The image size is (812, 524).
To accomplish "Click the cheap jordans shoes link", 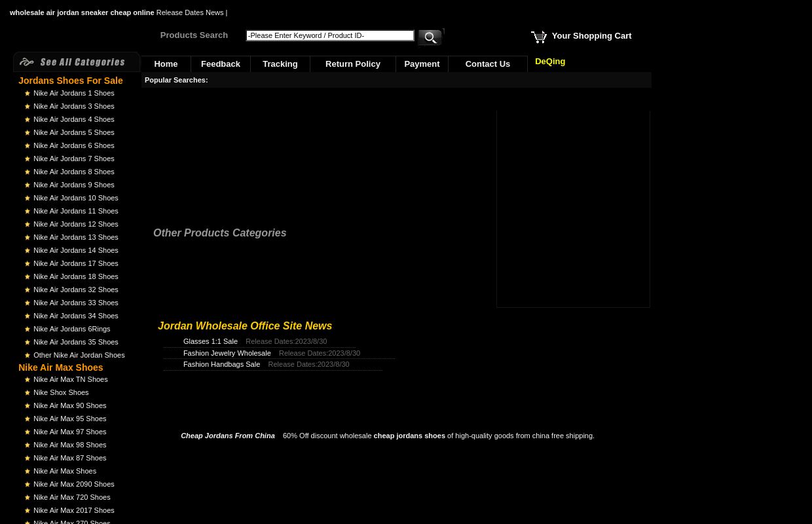I will point(409,436).
